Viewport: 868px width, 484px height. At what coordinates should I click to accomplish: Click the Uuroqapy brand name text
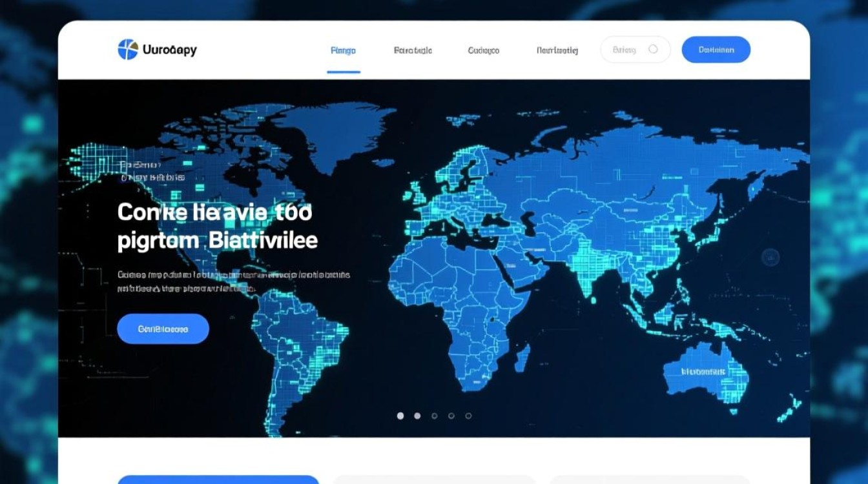tap(169, 50)
